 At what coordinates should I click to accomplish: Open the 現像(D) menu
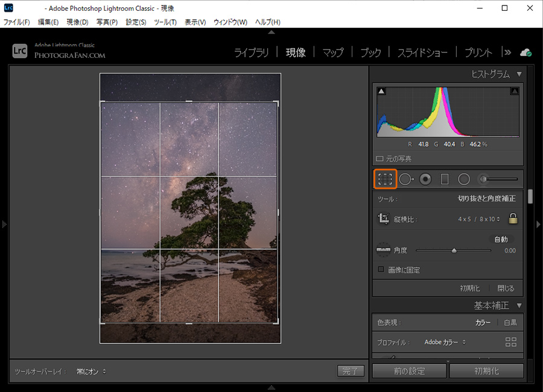click(x=78, y=22)
